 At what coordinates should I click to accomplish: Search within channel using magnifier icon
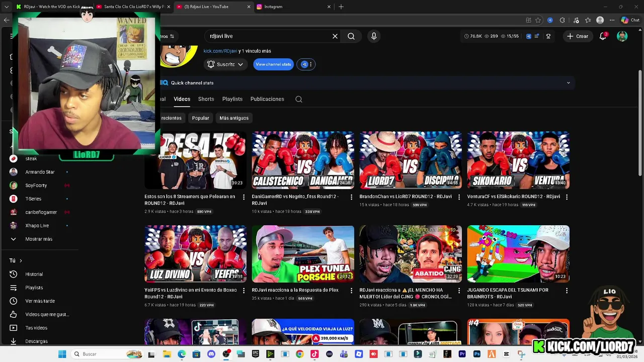[x=299, y=99]
